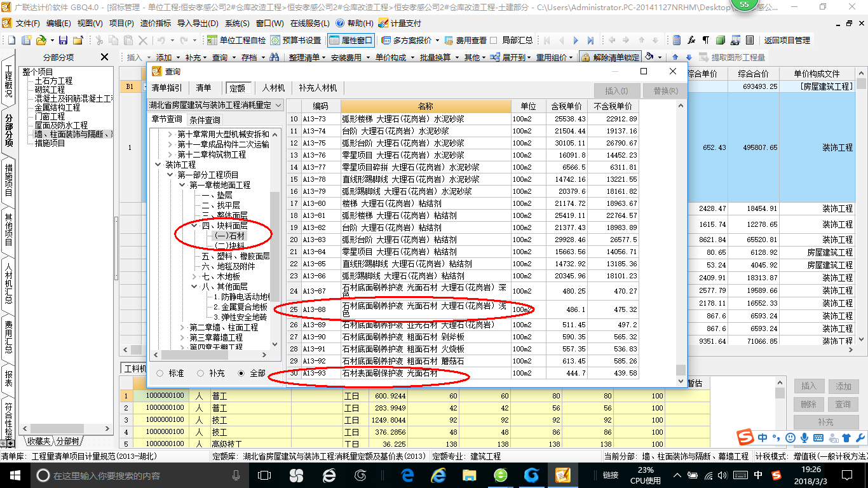Switch to 清单指引 tab in query dialog

coord(166,88)
